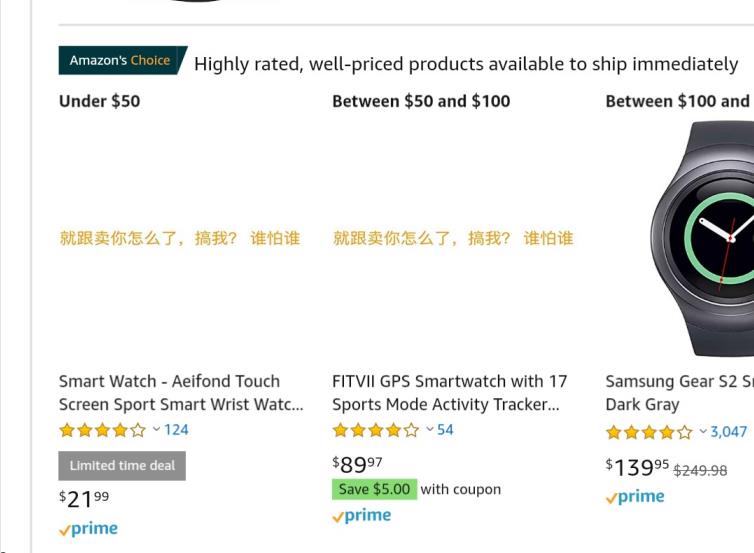Open the 3,047 customer reviews link

point(729,432)
